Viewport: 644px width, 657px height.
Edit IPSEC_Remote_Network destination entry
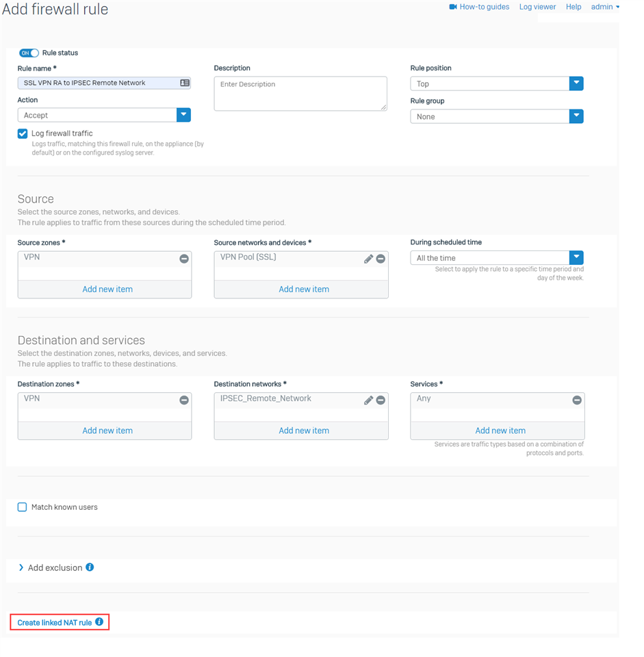pyautogui.click(x=368, y=400)
